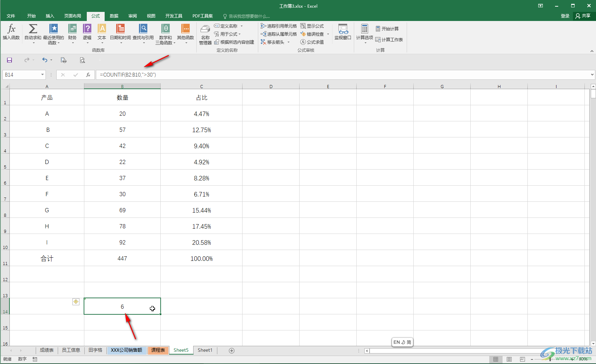The width and height of the screenshot is (596, 364).
Task: Open the Name Manager (名称管理器)
Action: click(205, 35)
